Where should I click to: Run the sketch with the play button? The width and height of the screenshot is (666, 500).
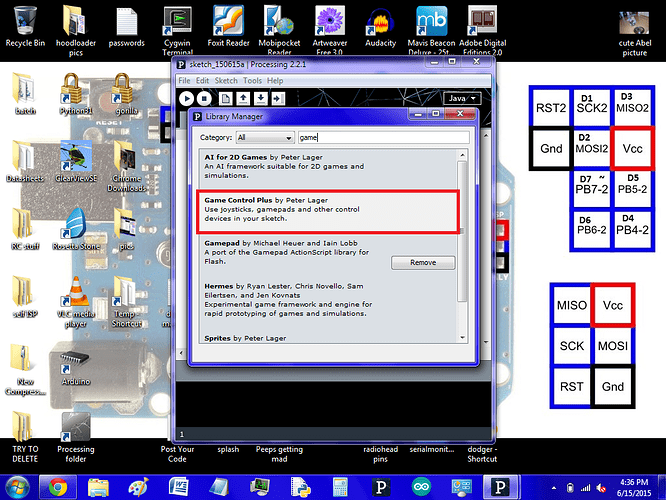tap(186, 99)
